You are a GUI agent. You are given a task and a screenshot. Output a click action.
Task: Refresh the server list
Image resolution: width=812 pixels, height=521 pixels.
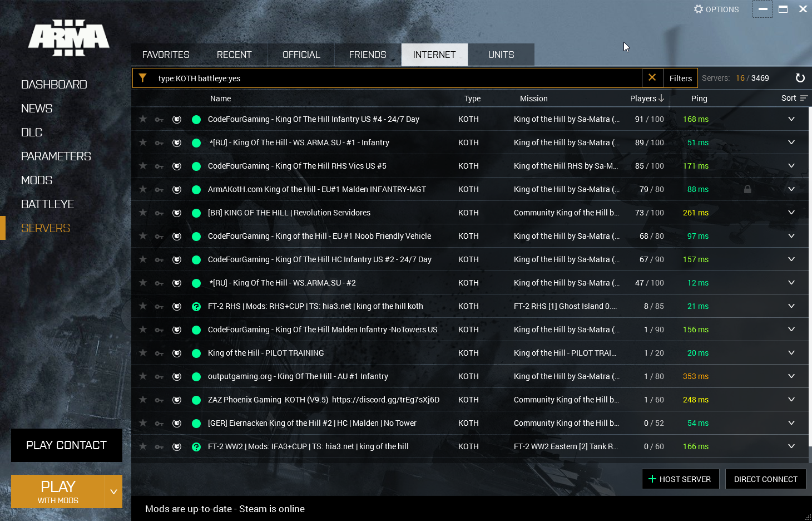pyautogui.click(x=800, y=78)
